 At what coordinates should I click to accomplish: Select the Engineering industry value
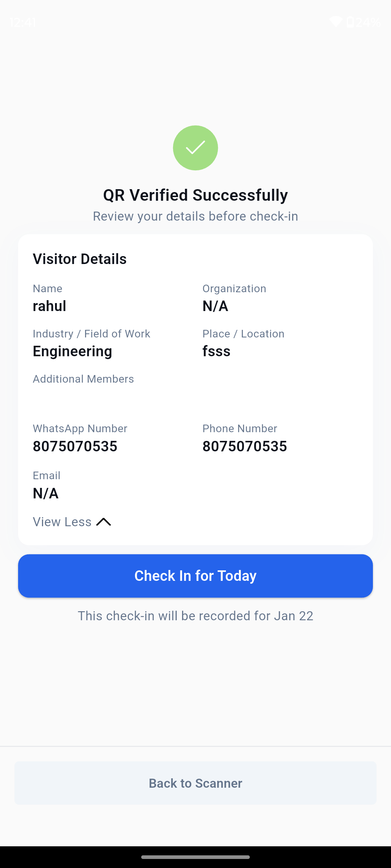click(72, 351)
